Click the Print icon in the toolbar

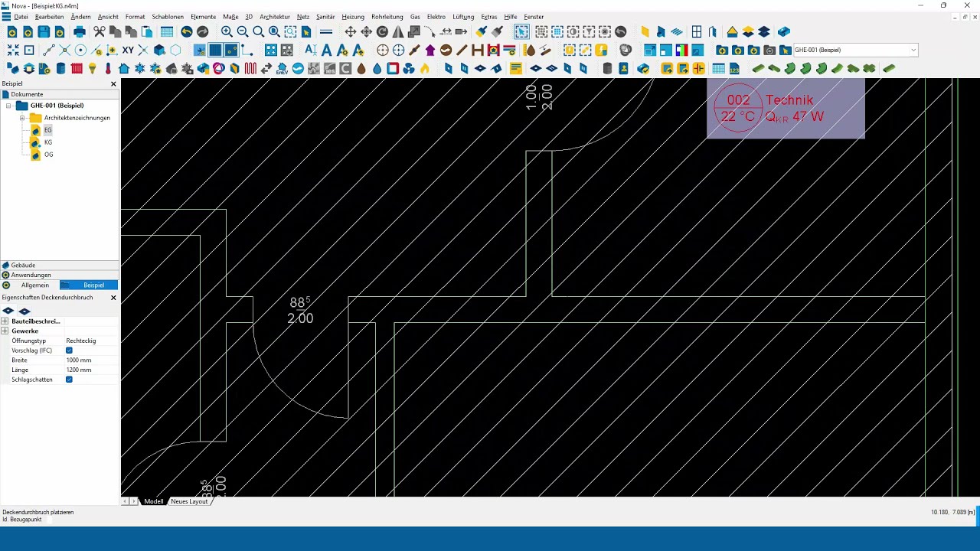point(79,31)
